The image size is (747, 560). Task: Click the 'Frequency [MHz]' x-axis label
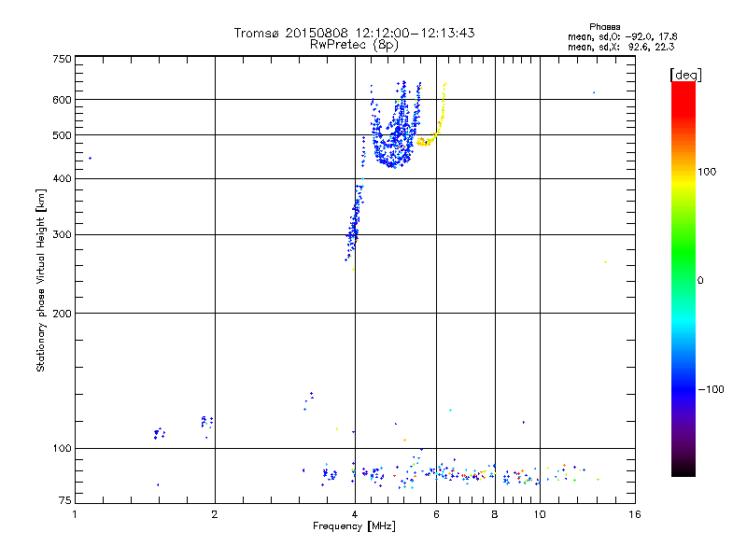coord(354,526)
